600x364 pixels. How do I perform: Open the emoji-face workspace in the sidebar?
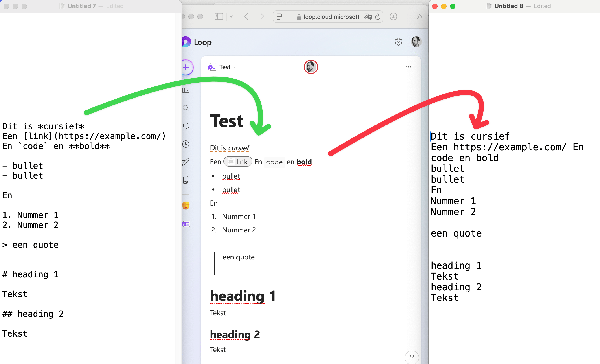[x=186, y=206]
